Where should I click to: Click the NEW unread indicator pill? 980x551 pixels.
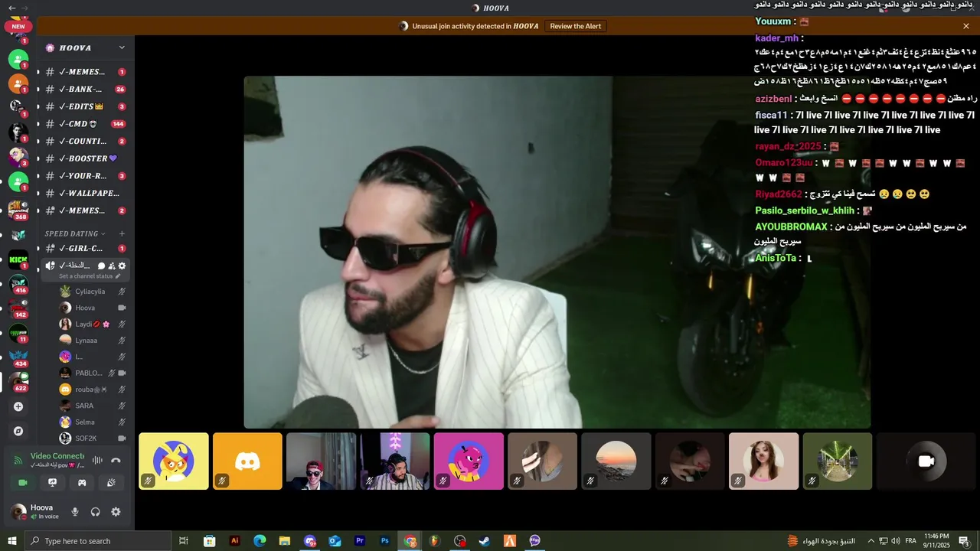18,26
